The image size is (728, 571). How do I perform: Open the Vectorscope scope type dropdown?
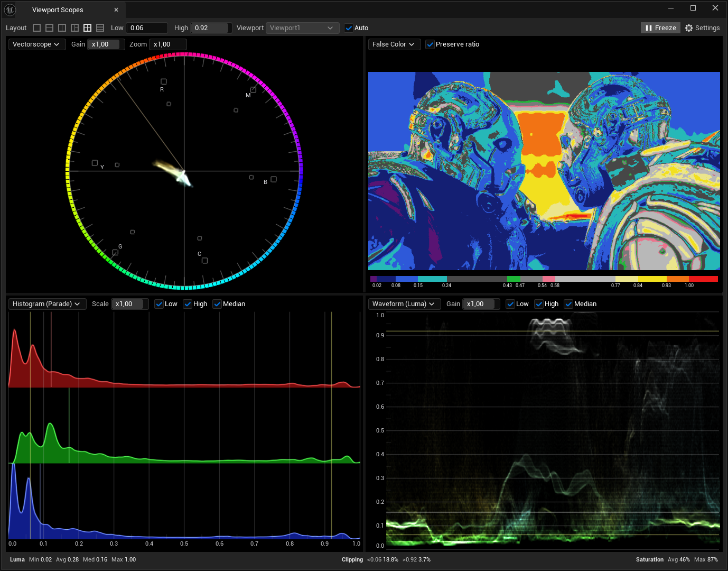point(37,44)
